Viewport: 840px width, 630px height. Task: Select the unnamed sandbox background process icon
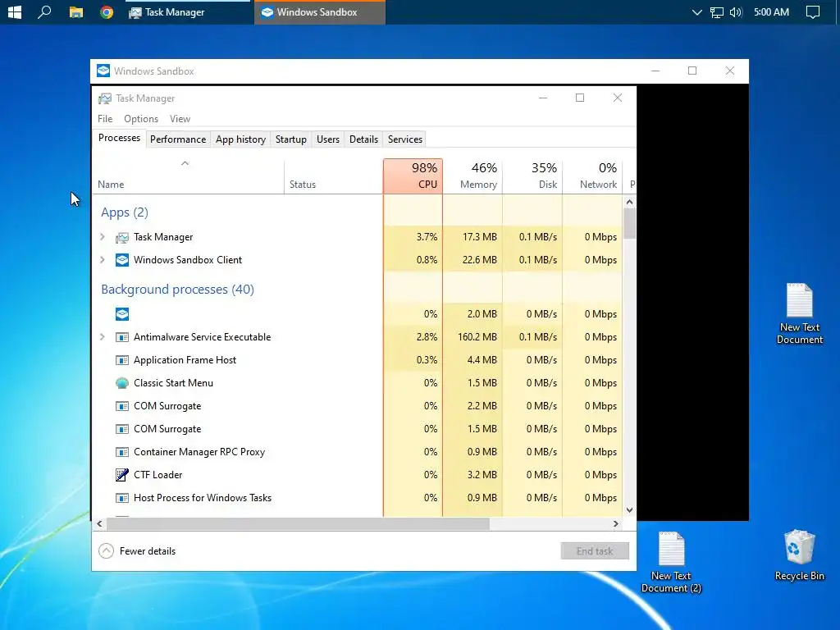[122, 314]
